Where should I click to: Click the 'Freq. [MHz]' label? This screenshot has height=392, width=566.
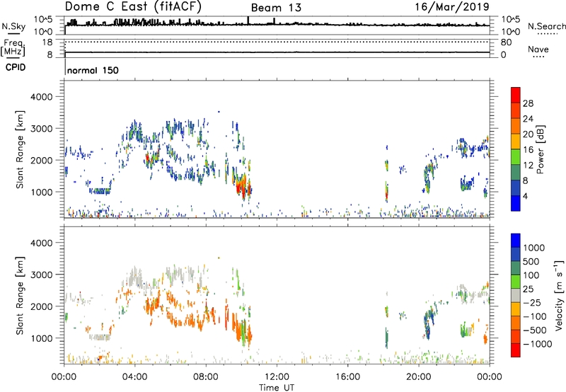(13, 48)
